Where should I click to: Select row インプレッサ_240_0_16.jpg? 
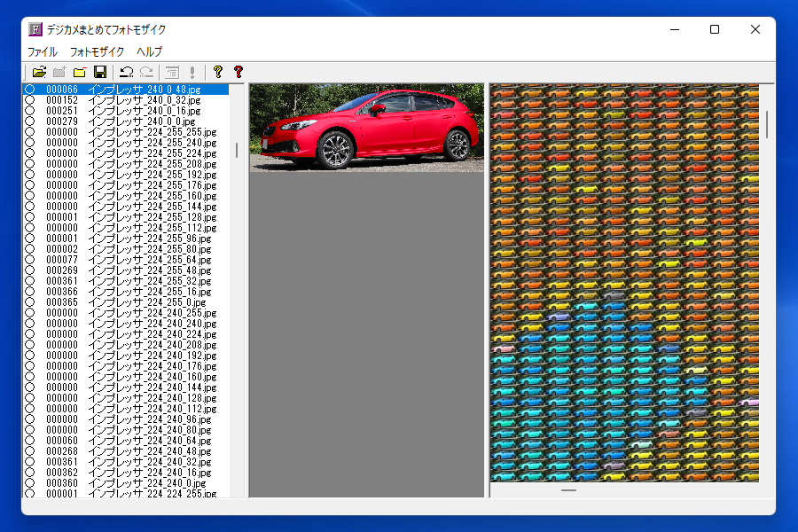[126, 111]
